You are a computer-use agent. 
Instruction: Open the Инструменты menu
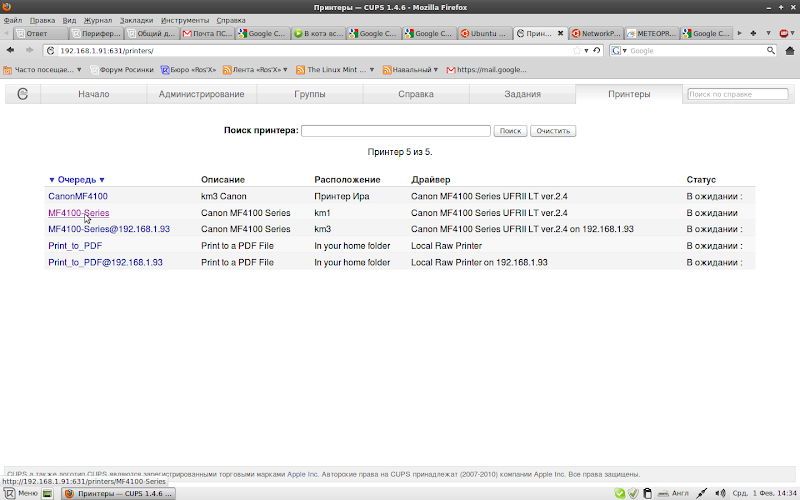[185, 20]
